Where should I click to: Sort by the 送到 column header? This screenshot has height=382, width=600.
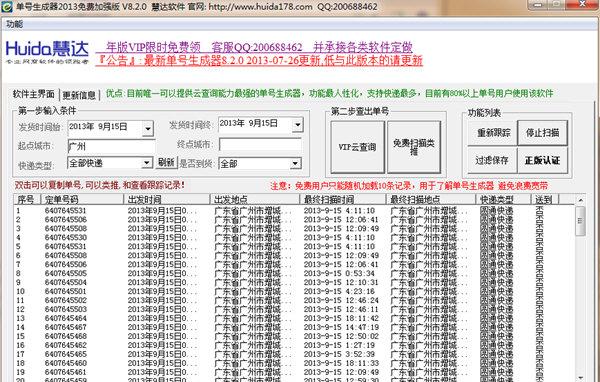545,199
